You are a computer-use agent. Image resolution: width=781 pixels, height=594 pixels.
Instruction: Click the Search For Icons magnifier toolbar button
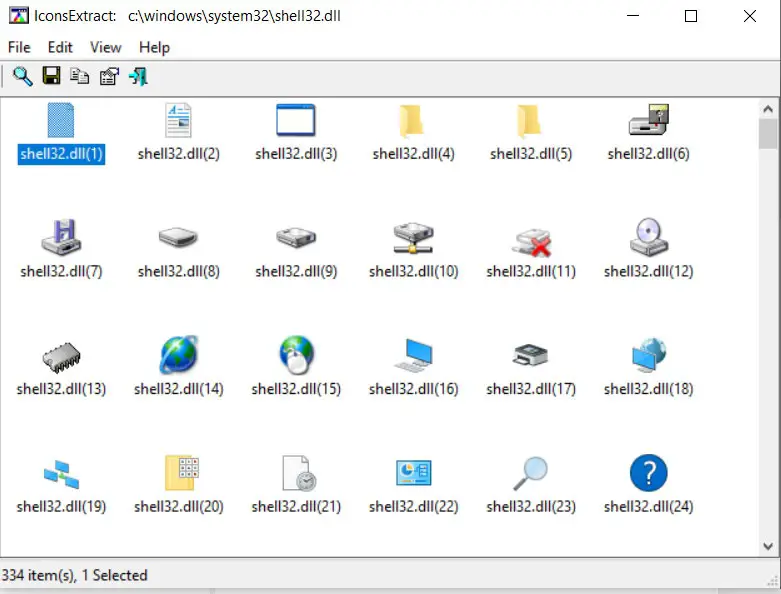(22, 77)
